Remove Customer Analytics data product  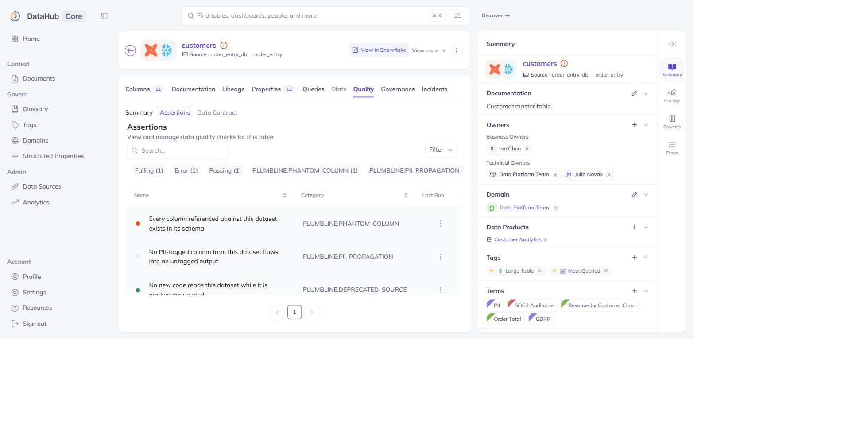point(546,240)
